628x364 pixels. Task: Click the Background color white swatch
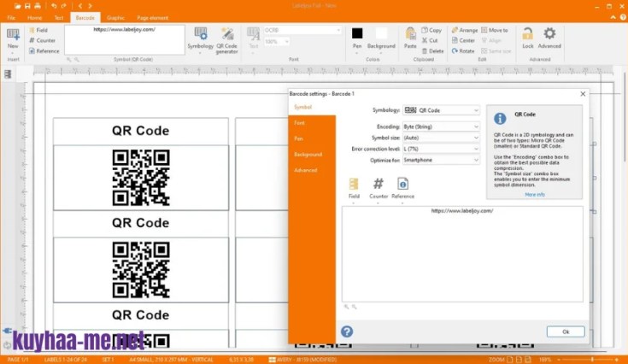tap(381, 33)
